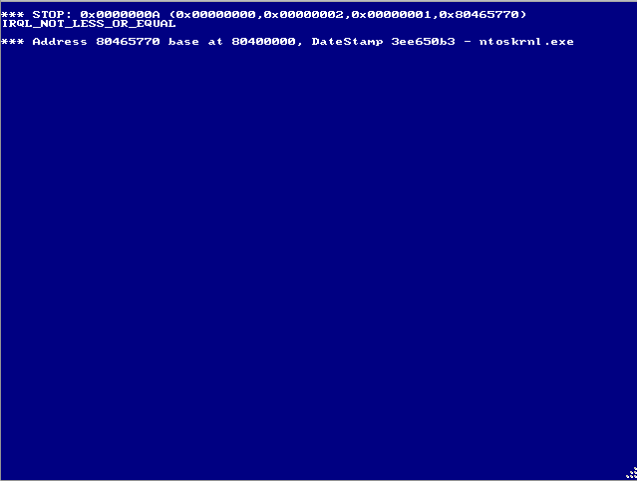Click the dash before ntoskrnl.exe

(x=467, y=42)
